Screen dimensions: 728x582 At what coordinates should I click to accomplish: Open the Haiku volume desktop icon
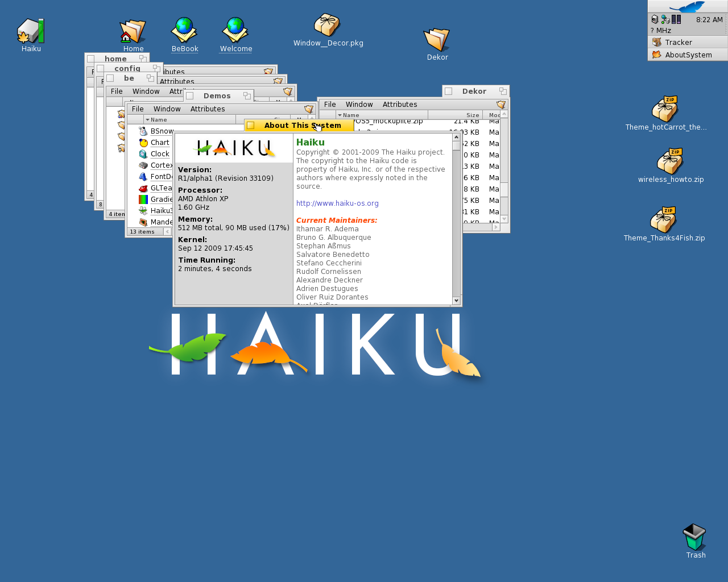[31, 31]
